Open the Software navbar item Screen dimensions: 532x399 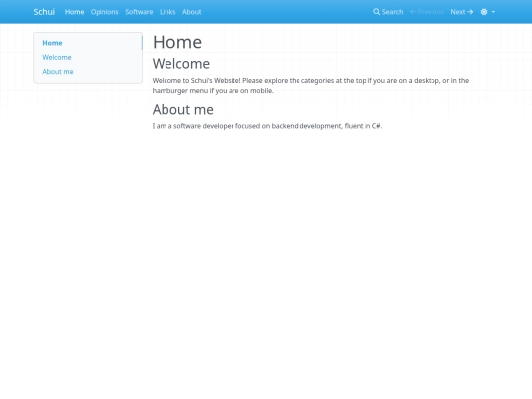pyautogui.click(x=139, y=12)
